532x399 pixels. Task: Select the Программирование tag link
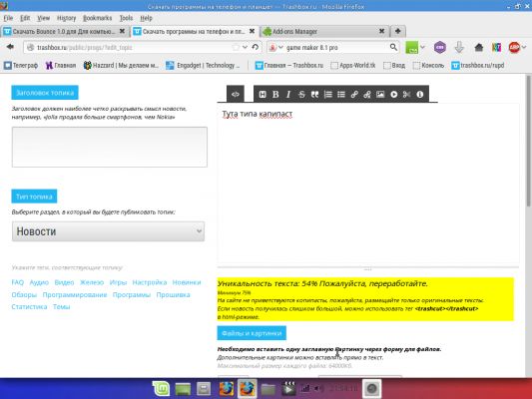pyautogui.click(x=75, y=294)
